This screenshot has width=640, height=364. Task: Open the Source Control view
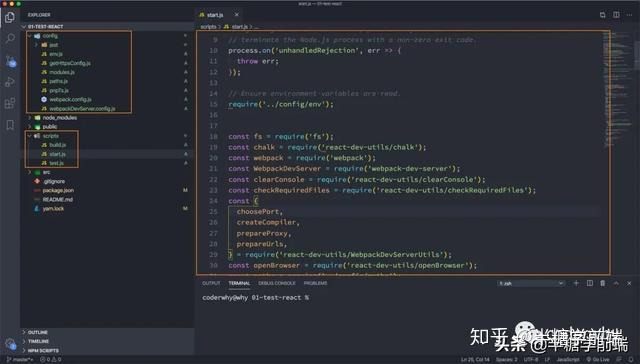tap(11, 61)
